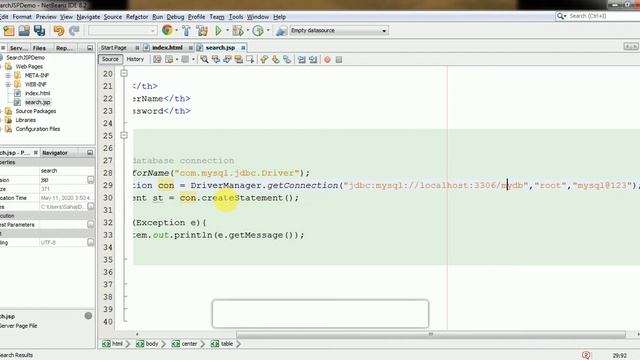Switch to the index.html editor tab

click(167, 48)
